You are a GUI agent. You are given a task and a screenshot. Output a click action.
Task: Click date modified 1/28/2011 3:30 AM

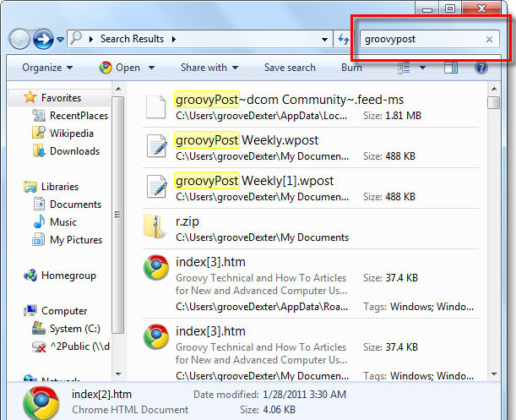coord(304,395)
